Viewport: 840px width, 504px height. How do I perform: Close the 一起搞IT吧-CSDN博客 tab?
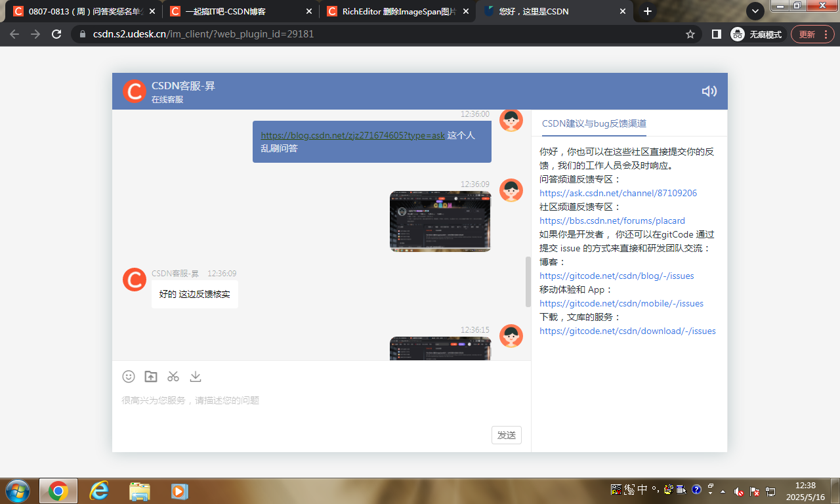308,11
